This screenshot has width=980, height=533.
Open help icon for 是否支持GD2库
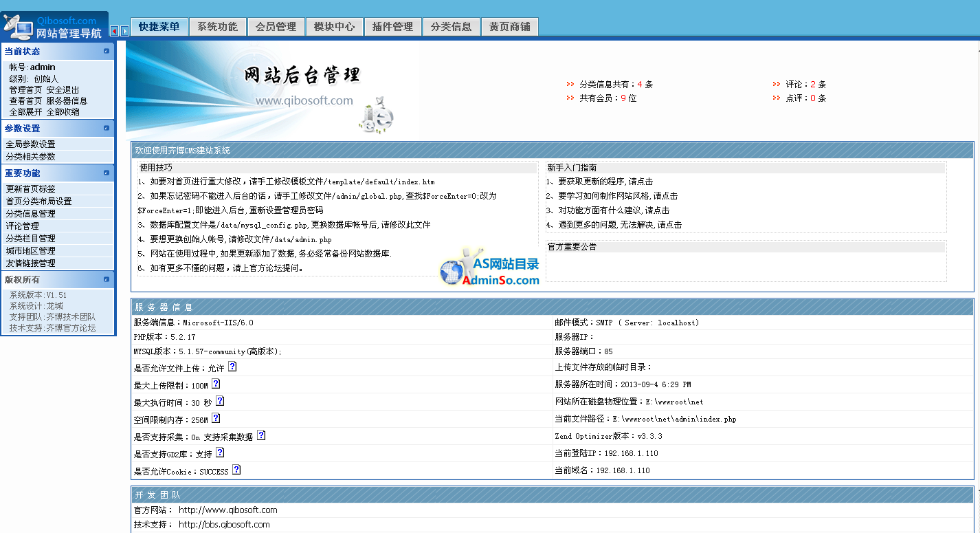tap(220, 453)
